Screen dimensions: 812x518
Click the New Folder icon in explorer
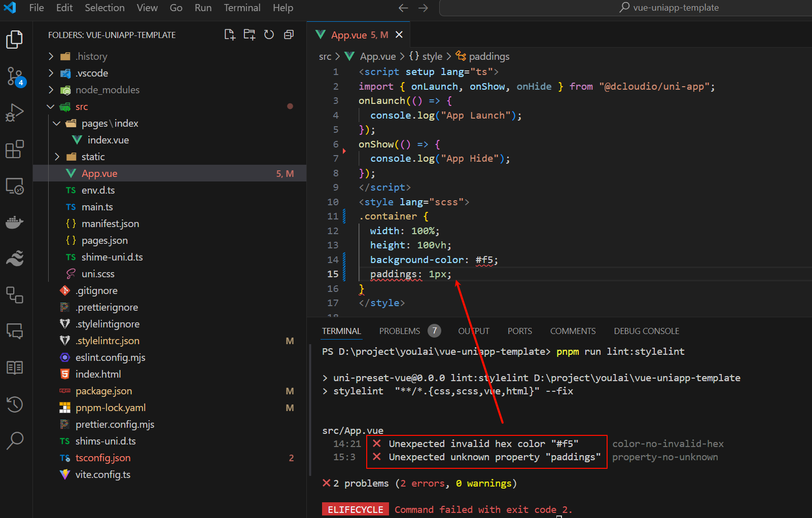pyautogui.click(x=250, y=34)
